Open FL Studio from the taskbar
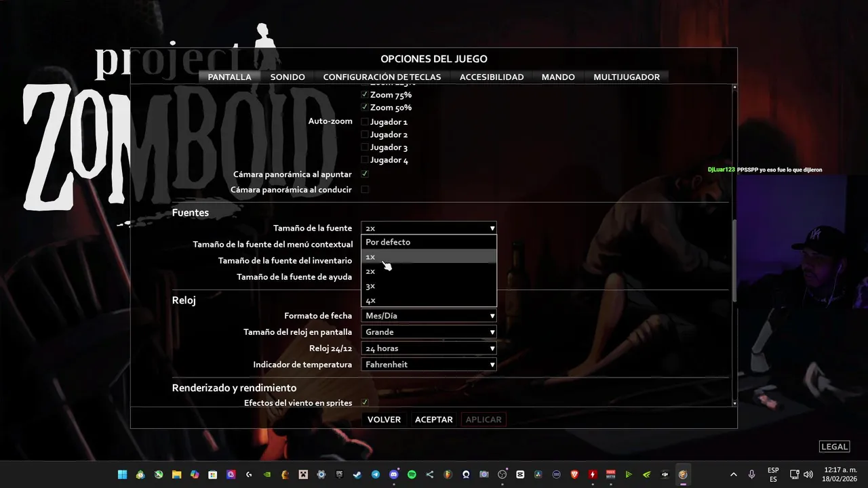868x488 pixels. tap(448, 474)
